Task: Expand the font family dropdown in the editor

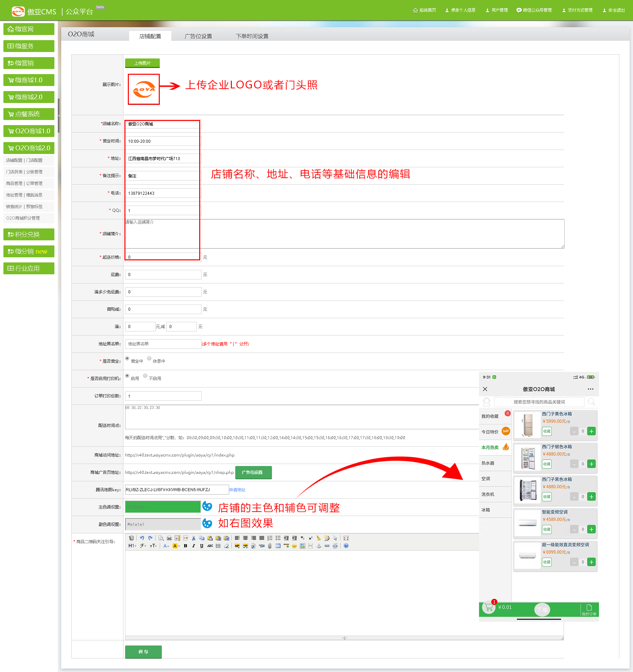Action: 143,546
